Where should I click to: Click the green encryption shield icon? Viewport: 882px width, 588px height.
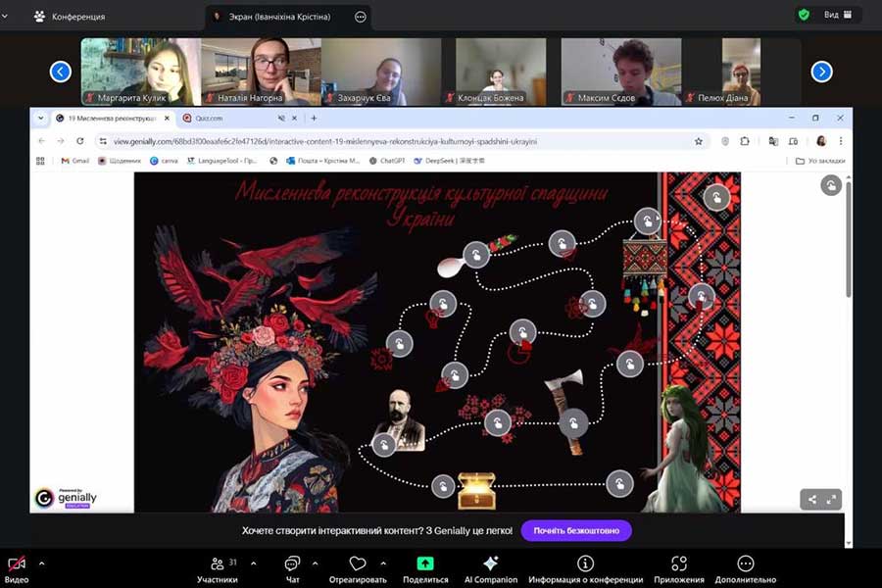pos(804,15)
